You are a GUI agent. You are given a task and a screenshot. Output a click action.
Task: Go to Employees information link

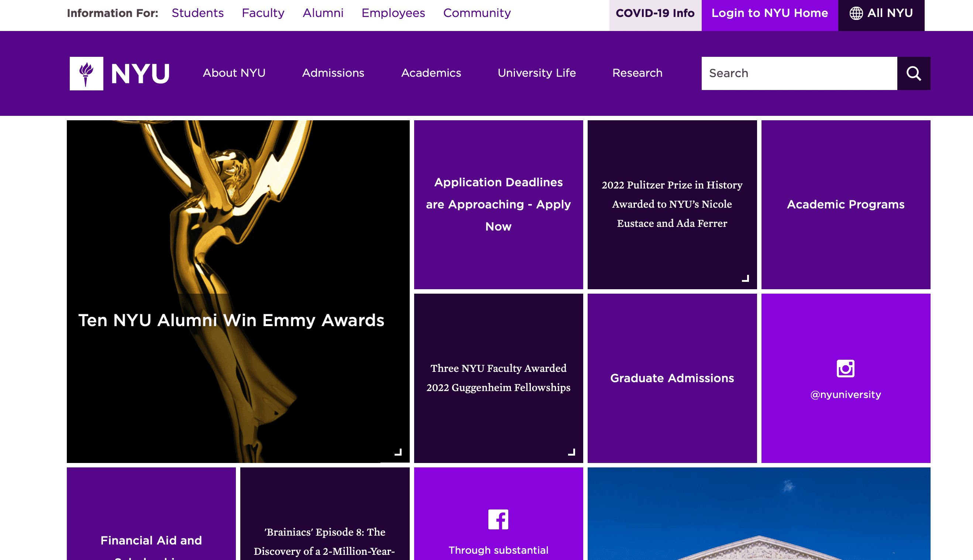(x=393, y=13)
